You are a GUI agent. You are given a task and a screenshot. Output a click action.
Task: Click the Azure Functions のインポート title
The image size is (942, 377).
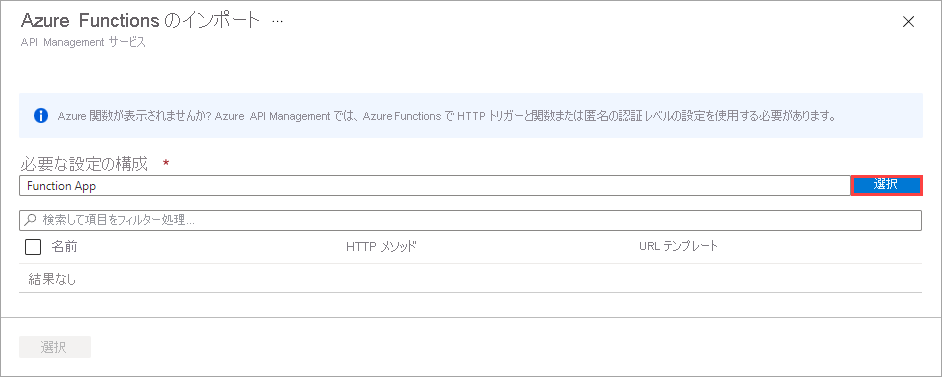click(141, 21)
